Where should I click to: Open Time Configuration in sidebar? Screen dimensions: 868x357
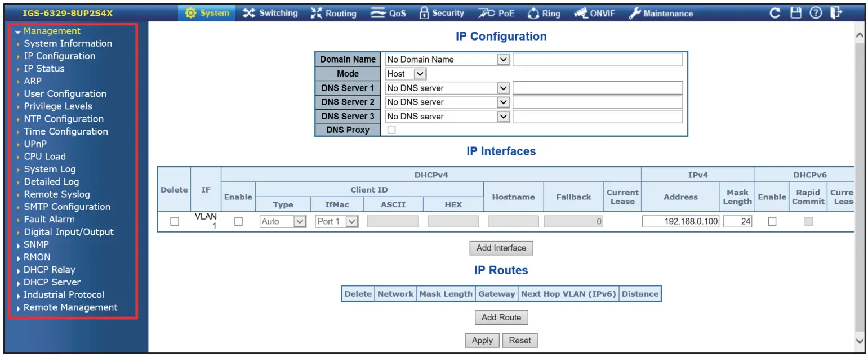tap(66, 131)
